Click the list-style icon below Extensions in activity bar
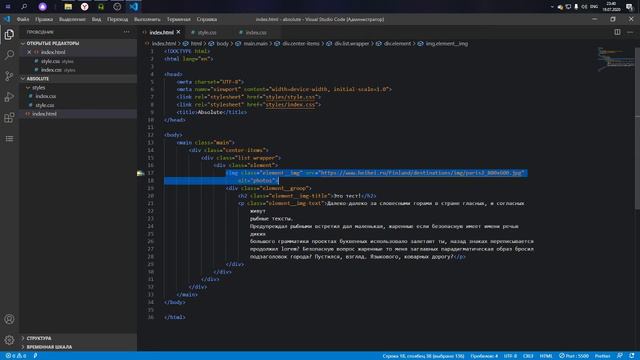 pos(9,139)
